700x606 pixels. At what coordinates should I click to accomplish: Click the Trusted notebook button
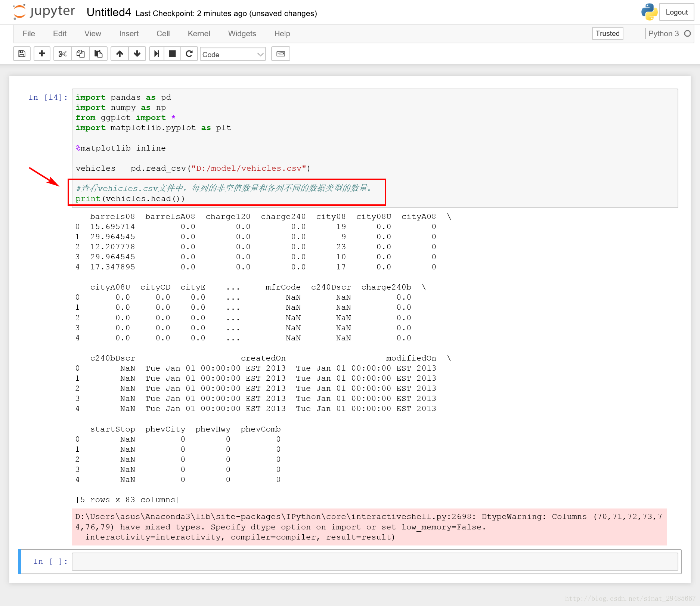(x=607, y=33)
